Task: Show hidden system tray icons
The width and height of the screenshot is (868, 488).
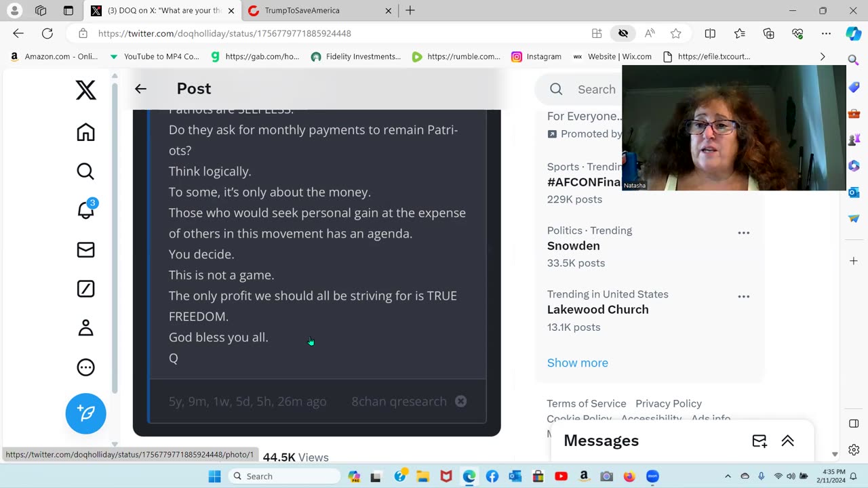Action: 728,476
